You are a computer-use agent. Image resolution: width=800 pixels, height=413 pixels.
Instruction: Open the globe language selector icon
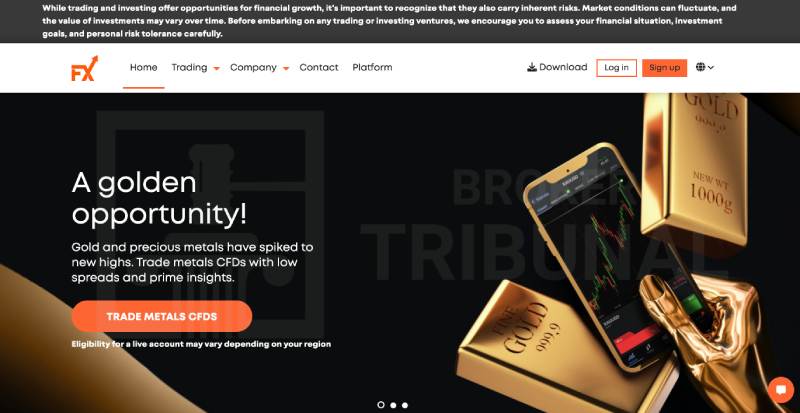tap(701, 67)
